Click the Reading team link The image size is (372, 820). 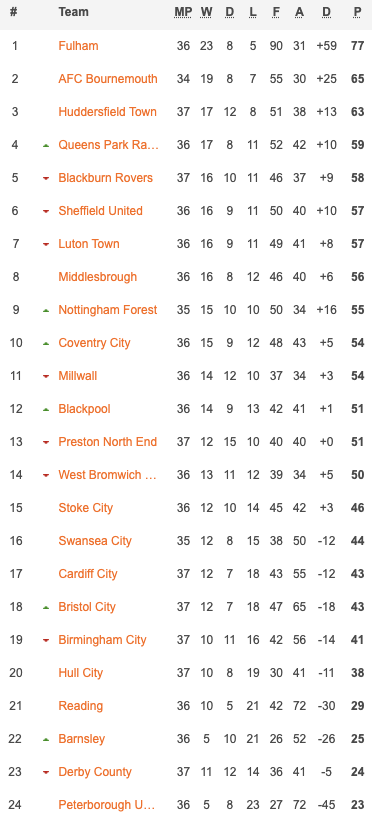point(81,705)
